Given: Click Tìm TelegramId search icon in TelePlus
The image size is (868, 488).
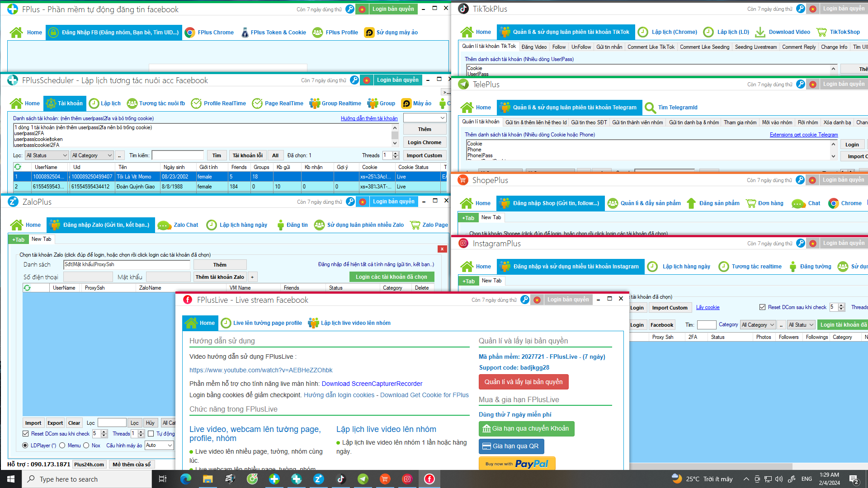Looking at the screenshot, I should click(x=650, y=108).
